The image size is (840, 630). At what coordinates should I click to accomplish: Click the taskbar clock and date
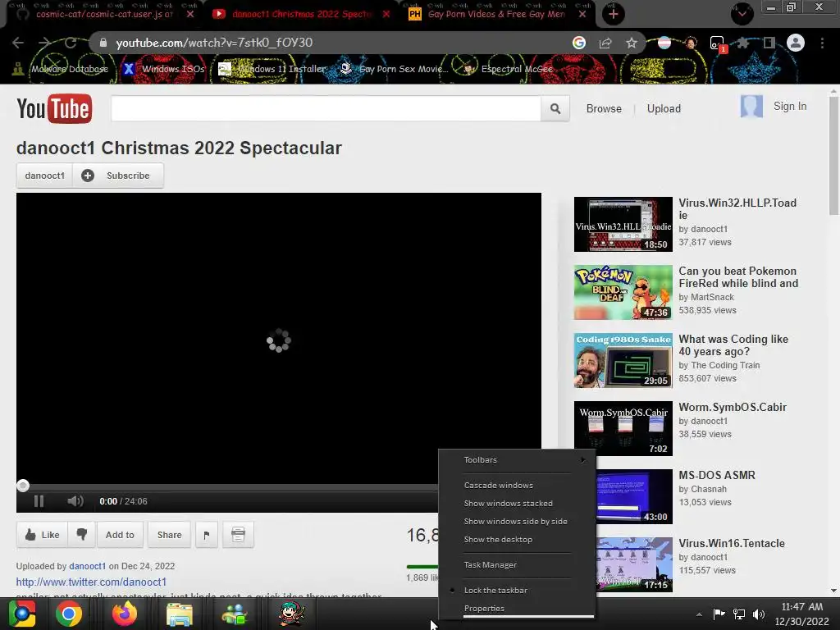801,614
